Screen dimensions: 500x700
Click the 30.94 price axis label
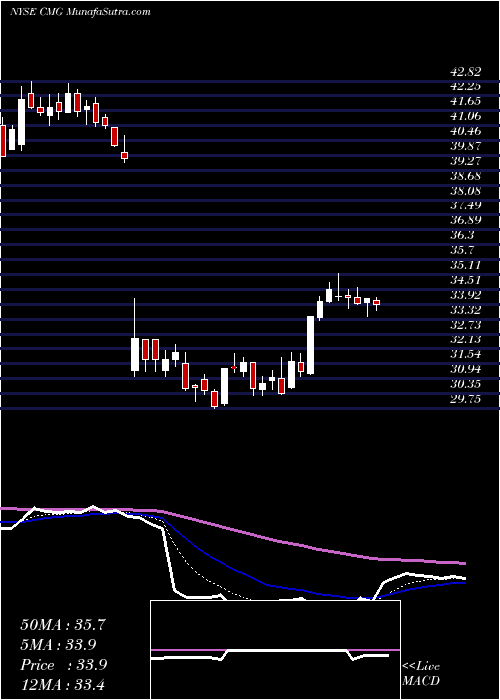465,369
